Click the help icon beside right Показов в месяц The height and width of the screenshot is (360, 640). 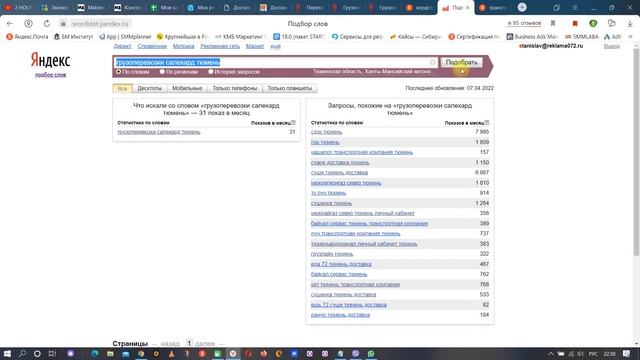tap(487, 122)
